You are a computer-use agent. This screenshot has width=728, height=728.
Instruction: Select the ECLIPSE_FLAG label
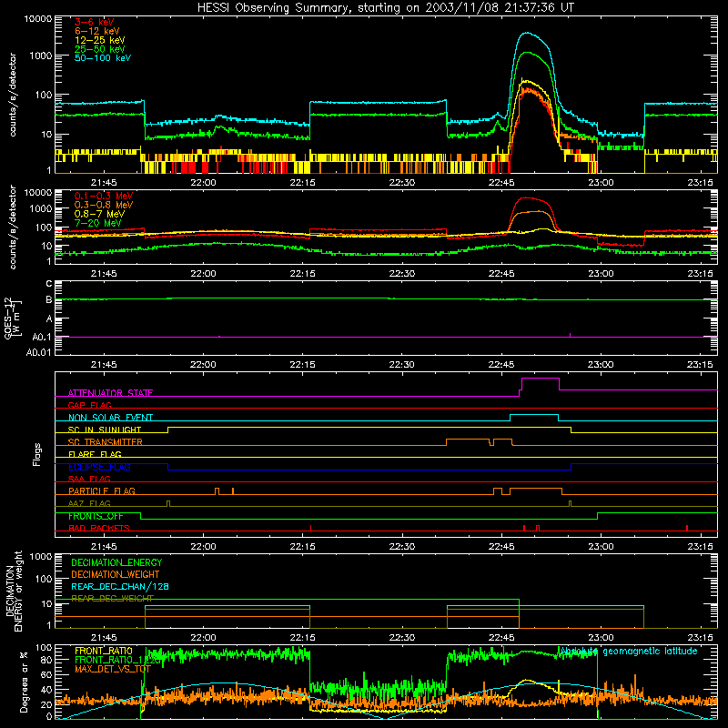[x=99, y=467]
